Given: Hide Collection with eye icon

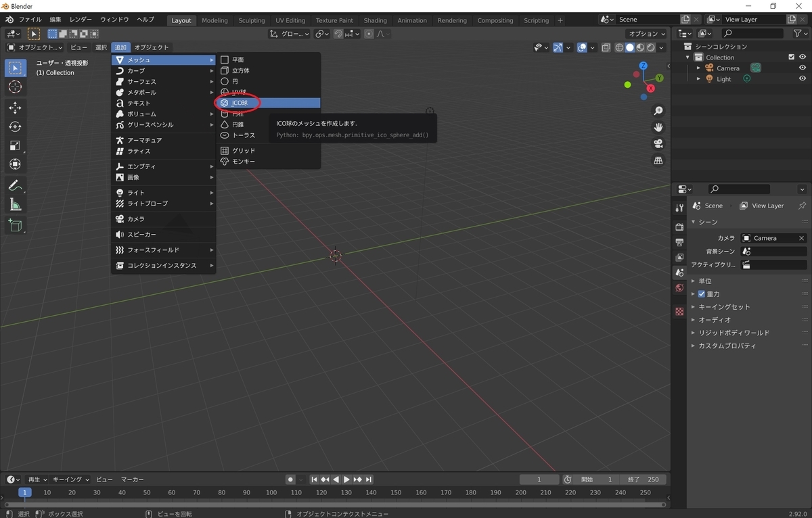Looking at the screenshot, I should coord(803,57).
